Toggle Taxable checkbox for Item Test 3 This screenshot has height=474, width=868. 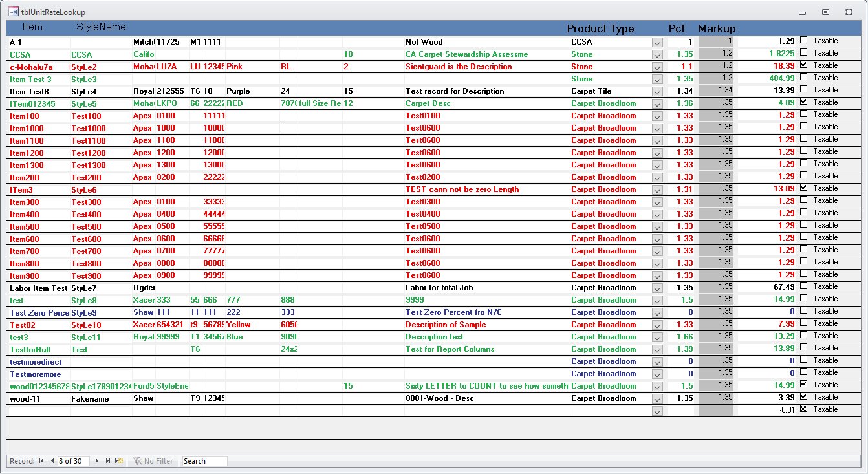click(804, 77)
